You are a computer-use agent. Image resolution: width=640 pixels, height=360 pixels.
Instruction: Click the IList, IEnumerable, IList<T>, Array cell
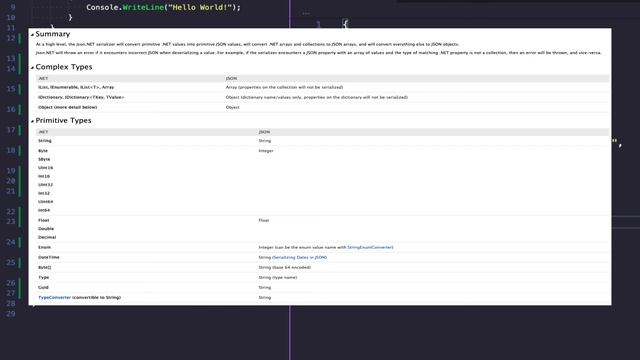(76, 87)
